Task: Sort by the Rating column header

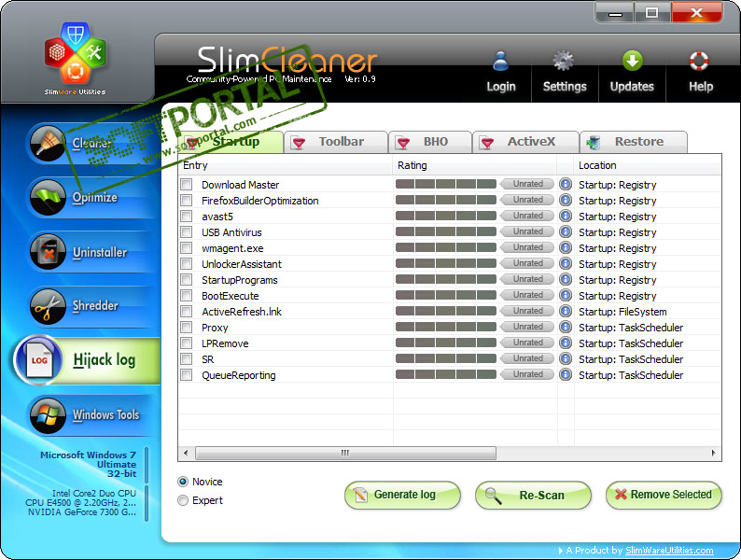Action: (x=474, y=165)
